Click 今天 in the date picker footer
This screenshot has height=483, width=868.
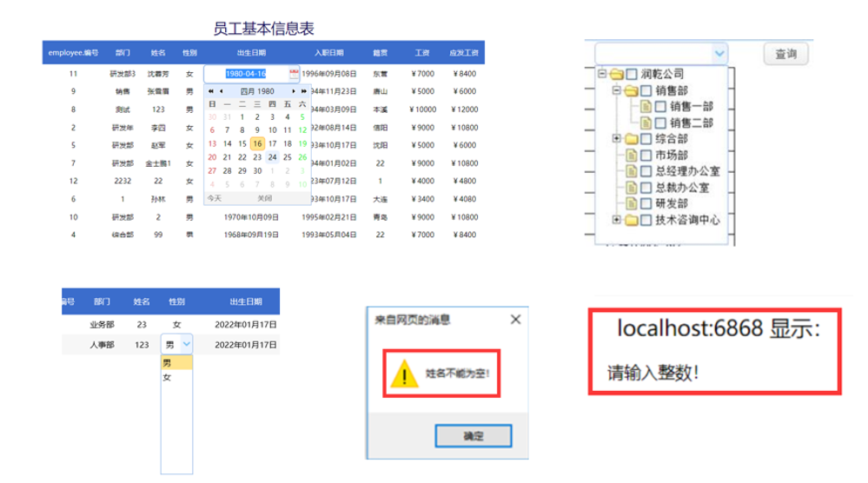point(214,198)
